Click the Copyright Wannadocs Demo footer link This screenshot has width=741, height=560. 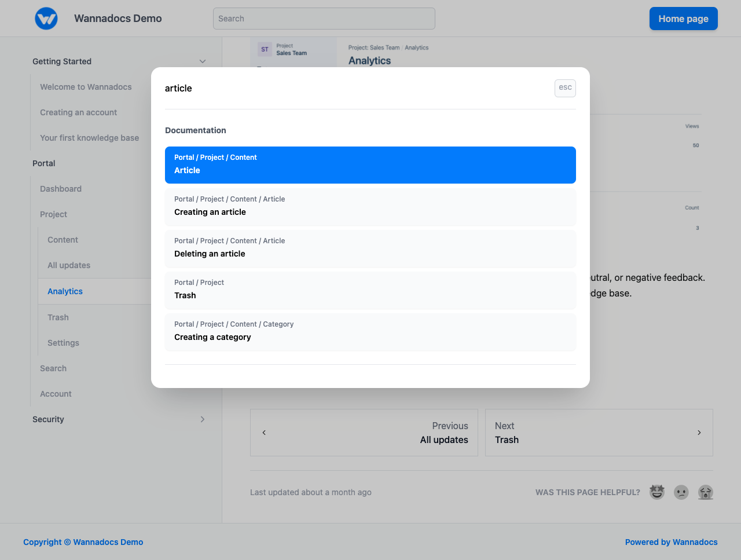83,542
